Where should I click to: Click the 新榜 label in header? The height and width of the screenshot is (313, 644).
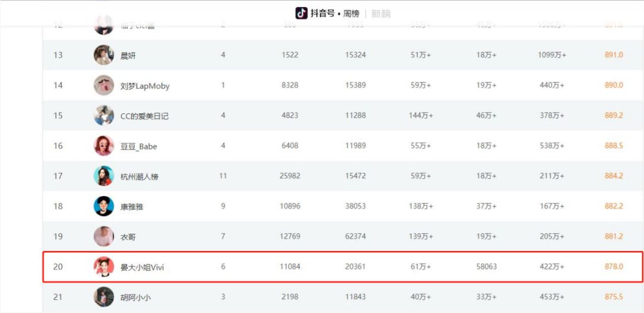pos(381,14)
